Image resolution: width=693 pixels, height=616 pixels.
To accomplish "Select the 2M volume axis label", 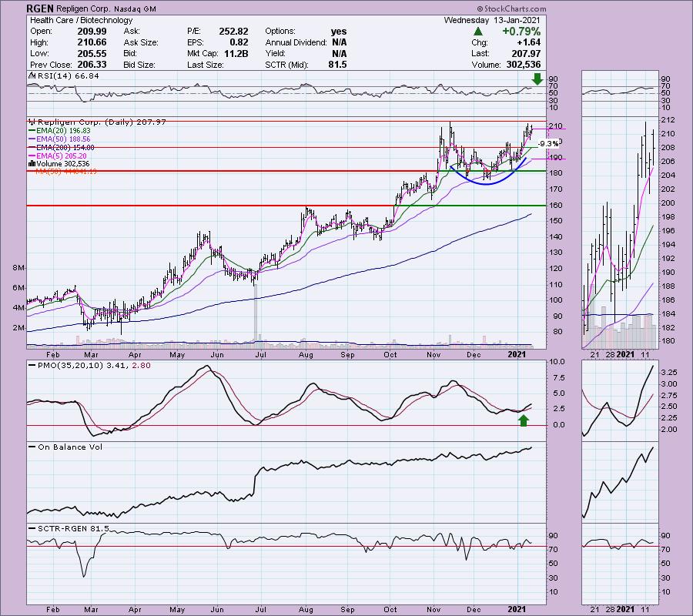I will [x=18, y=328].
